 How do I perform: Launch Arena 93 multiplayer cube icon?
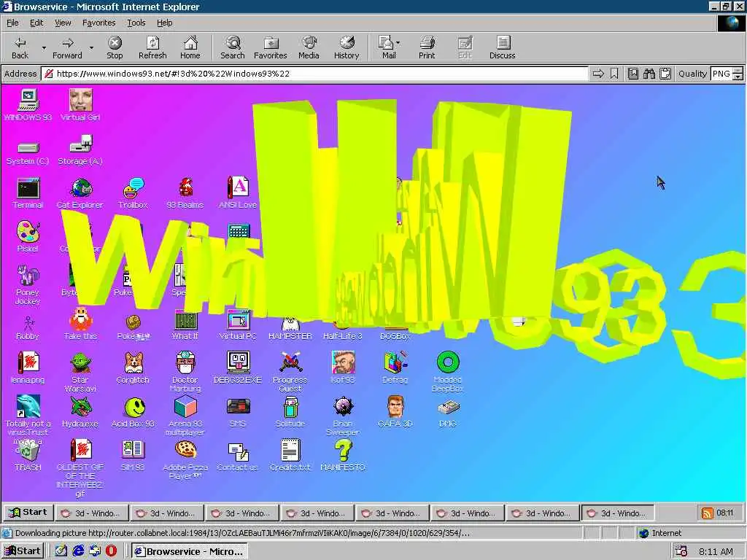click(185, 416)
